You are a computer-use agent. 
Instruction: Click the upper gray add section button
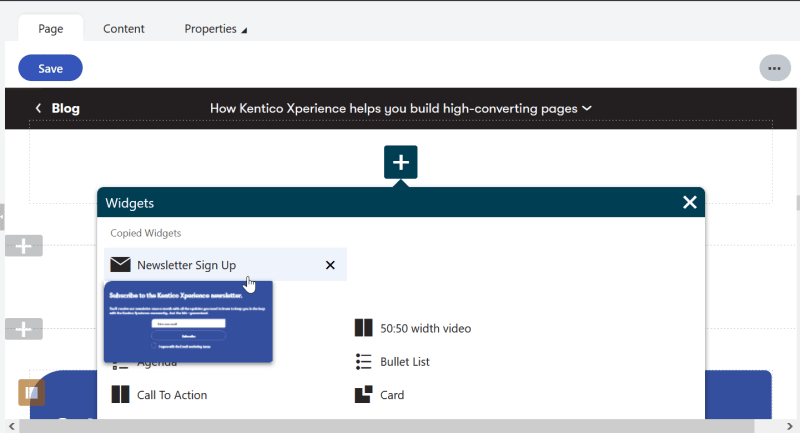24,246
